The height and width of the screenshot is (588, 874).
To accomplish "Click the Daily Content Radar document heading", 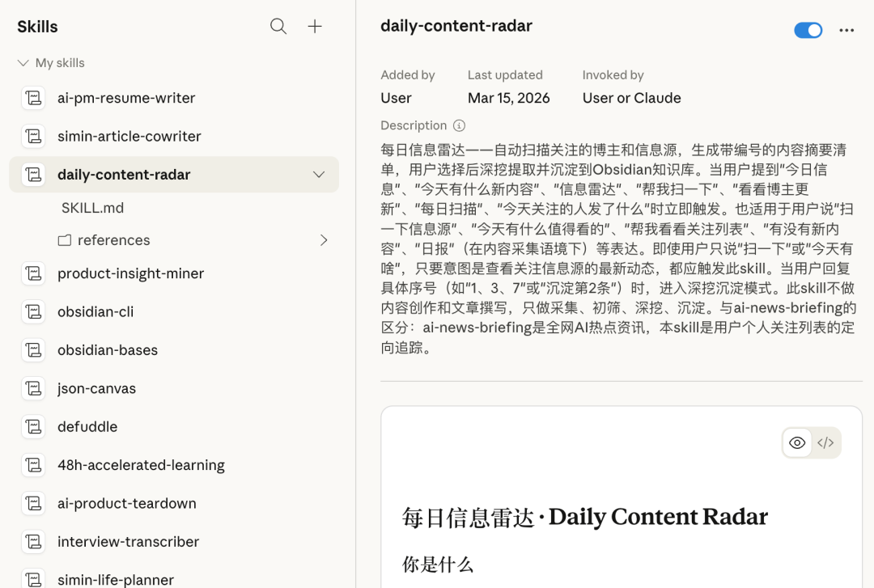I will 584,517.
